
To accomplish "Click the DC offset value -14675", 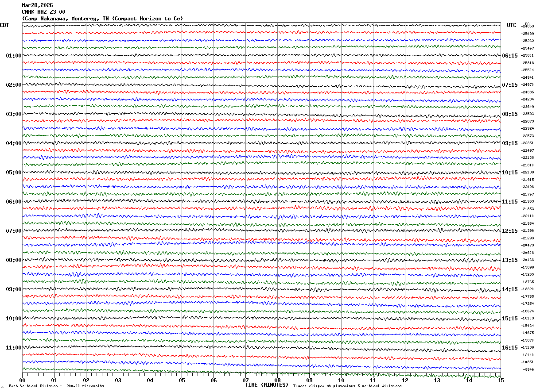I will (527, 333).
